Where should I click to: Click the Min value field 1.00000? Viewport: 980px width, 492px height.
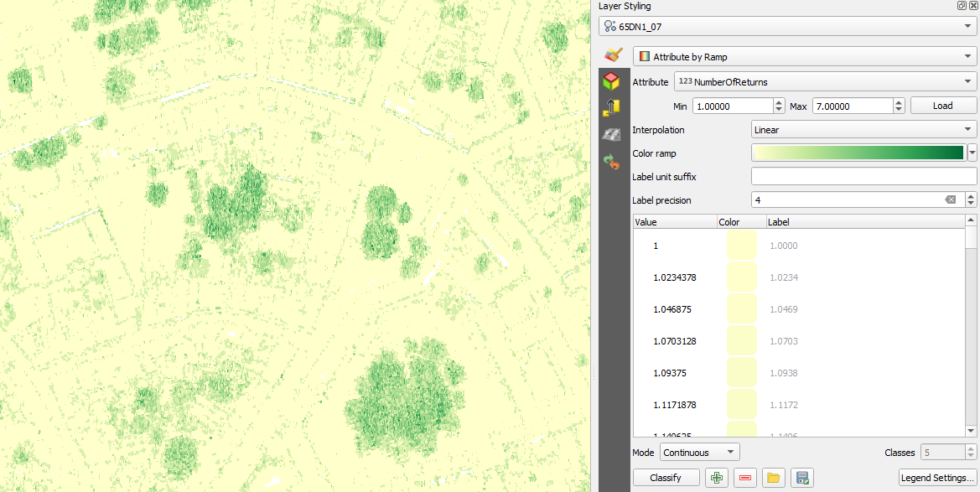[733, 106]
